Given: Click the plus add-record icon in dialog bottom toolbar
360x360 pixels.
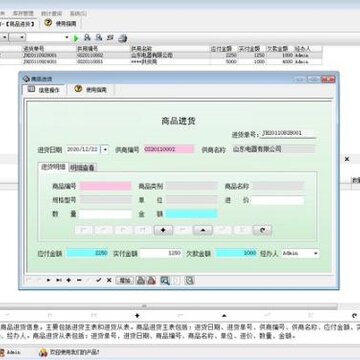Looking at the screenshot, I should click(x=69, y=280).
